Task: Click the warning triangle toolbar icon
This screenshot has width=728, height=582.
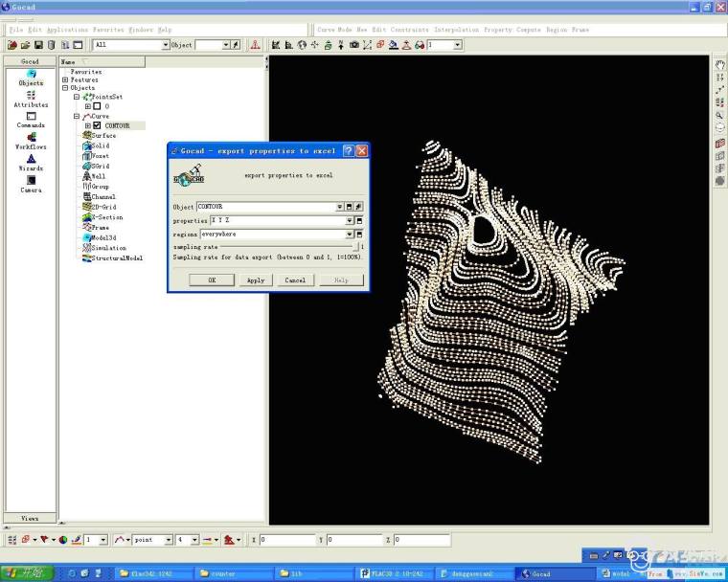Action: pos(255,45)
